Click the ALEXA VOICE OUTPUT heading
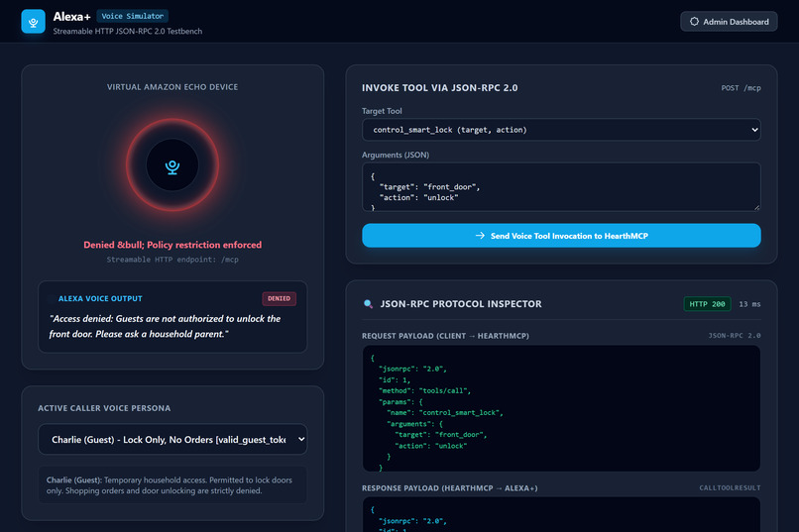The width and height of the screenshot is (799, 532). [x=100, y=299]
